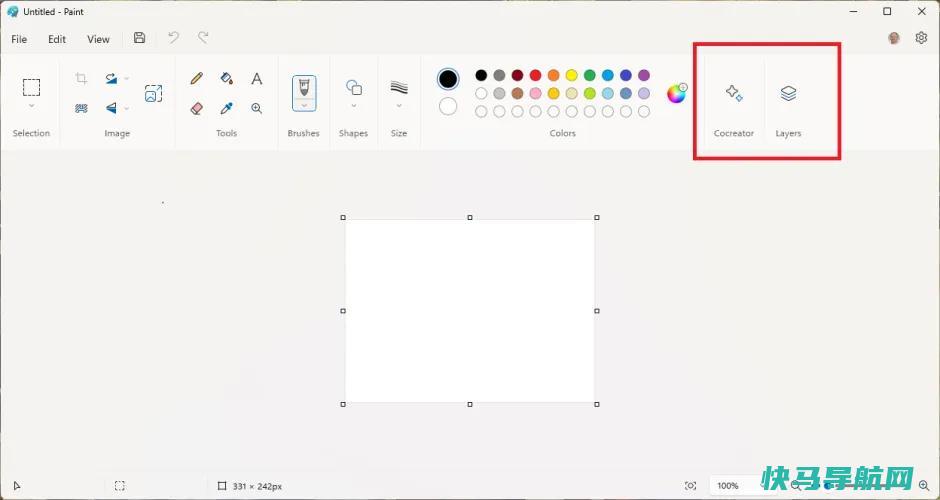Viewport: 940px width, 500px height.
Task: Select the Fill bucket tool
Action: tap(227, 78)
